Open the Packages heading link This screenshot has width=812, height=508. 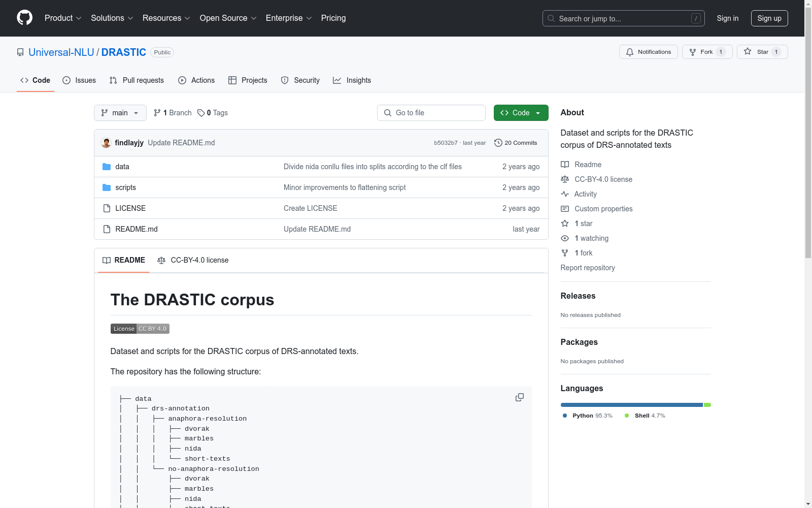(x=579, y=342)
